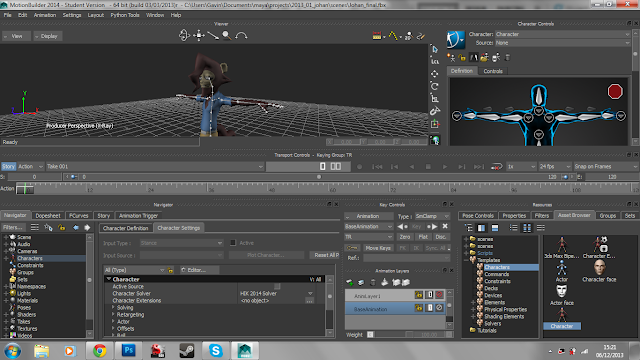The image size is (640, 360).
Task: Click the Action timeline current frame marker
Action: point(25,189)
